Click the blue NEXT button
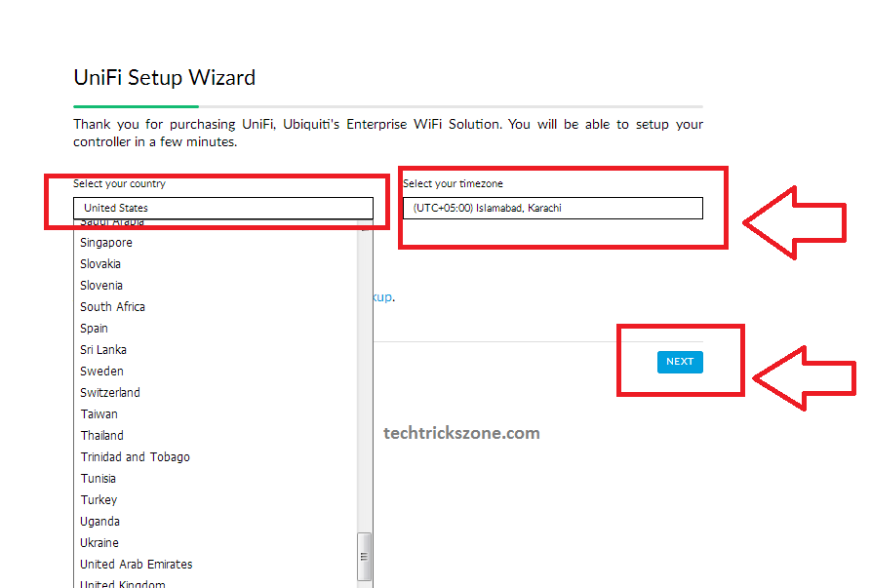Viewport: 871px width, 588px height. 679,362
